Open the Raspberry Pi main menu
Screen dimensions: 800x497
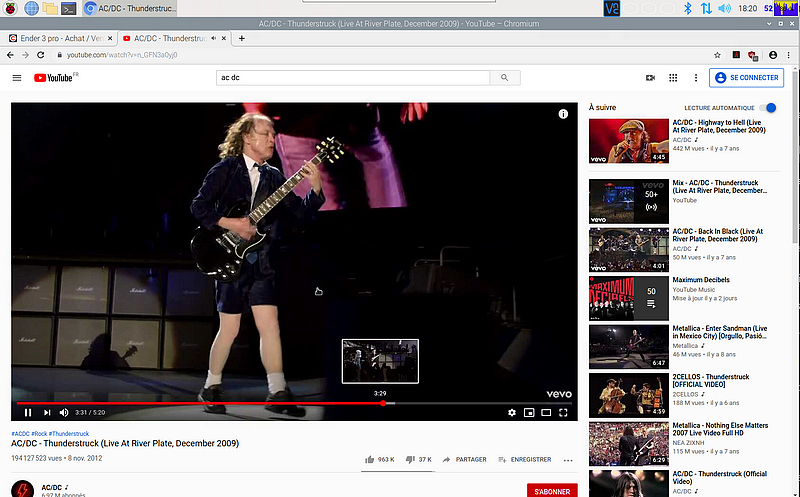[10, 8]
